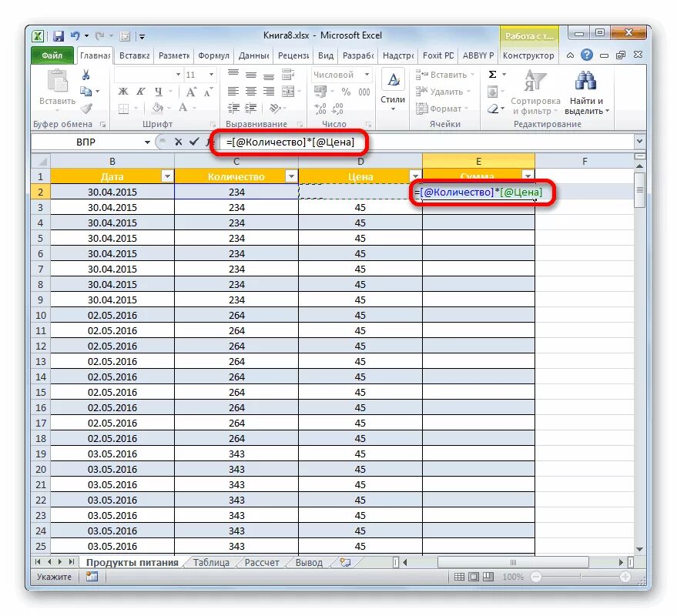Select column F header
677x616 pixels.
coord(585,161)
